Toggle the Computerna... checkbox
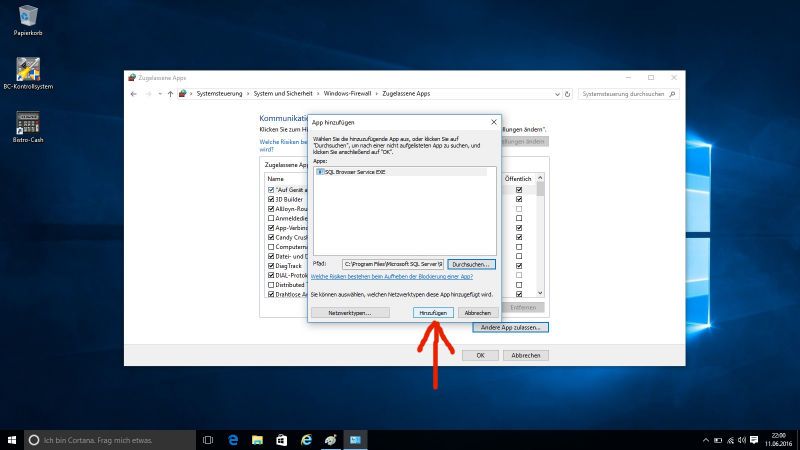 [x=271, y=247]
